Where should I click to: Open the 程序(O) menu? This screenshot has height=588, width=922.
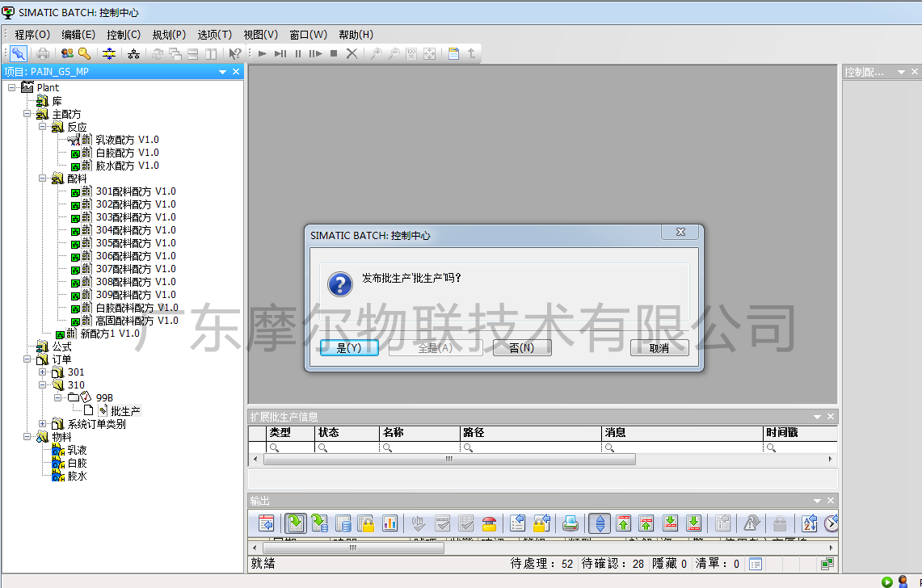pyautogui.click(x=32, y=35)
